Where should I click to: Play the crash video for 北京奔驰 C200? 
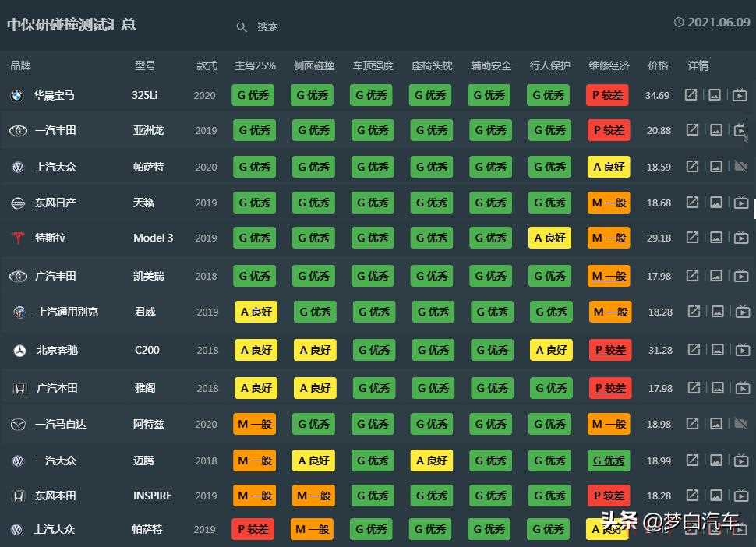tap(742, 350)
